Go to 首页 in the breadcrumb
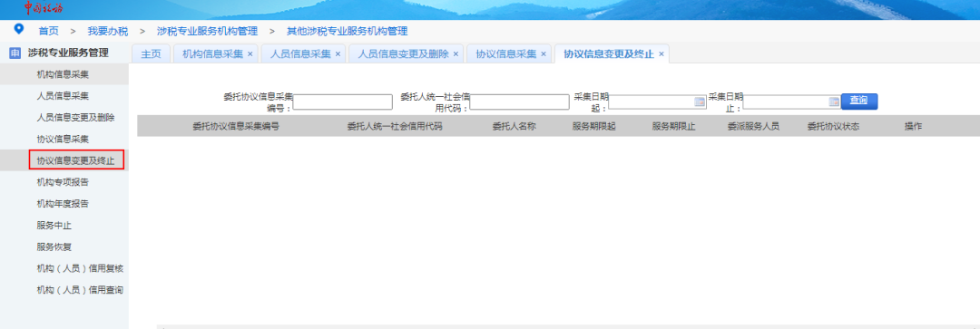 49,31
